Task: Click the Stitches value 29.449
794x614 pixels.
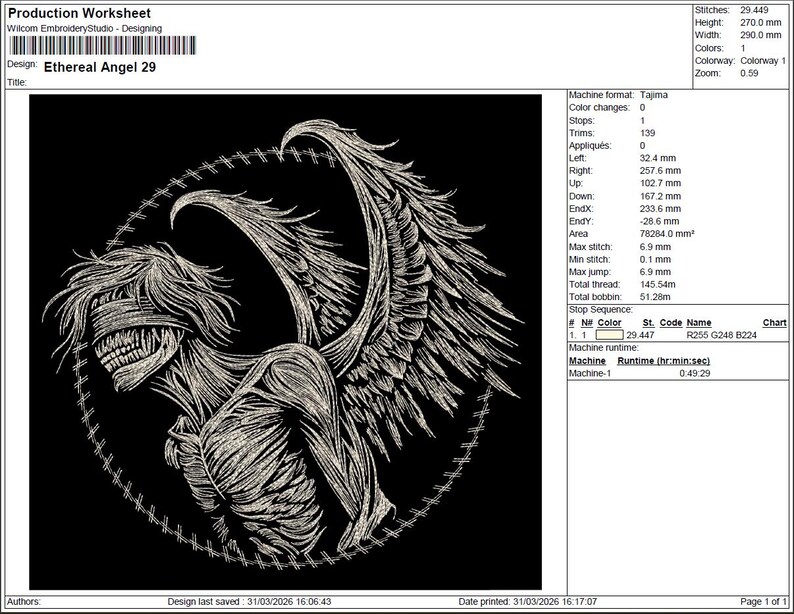Action: coord(754,10)
